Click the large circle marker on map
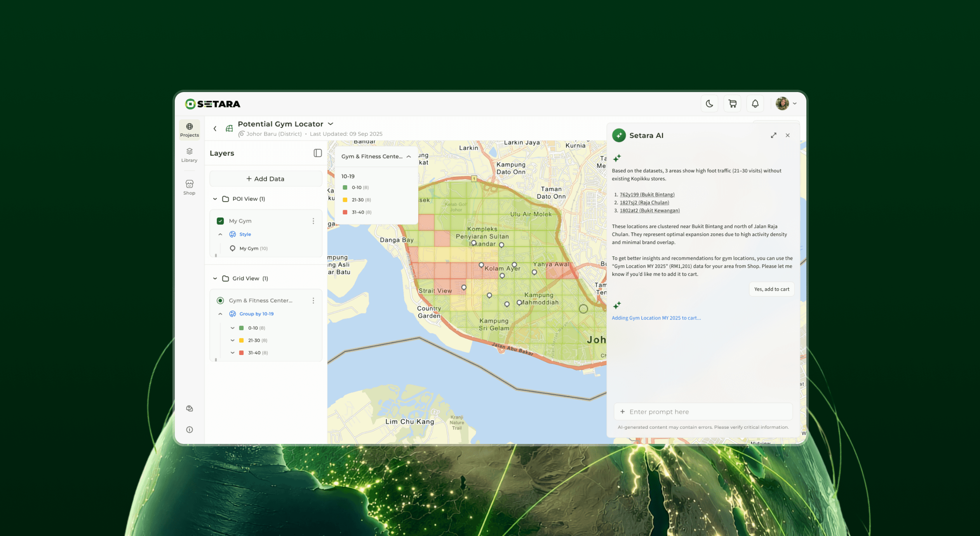 pyautogui.click(x=583, y=309)
